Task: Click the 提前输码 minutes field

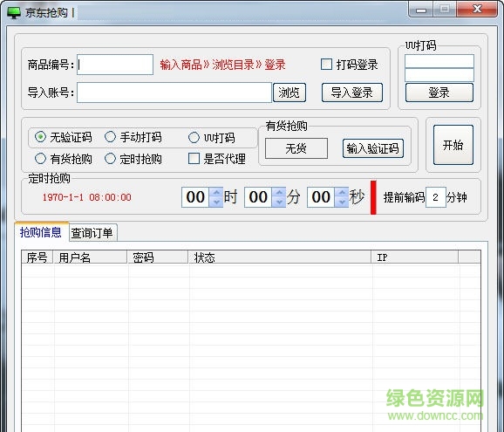Action: point(436,197)
